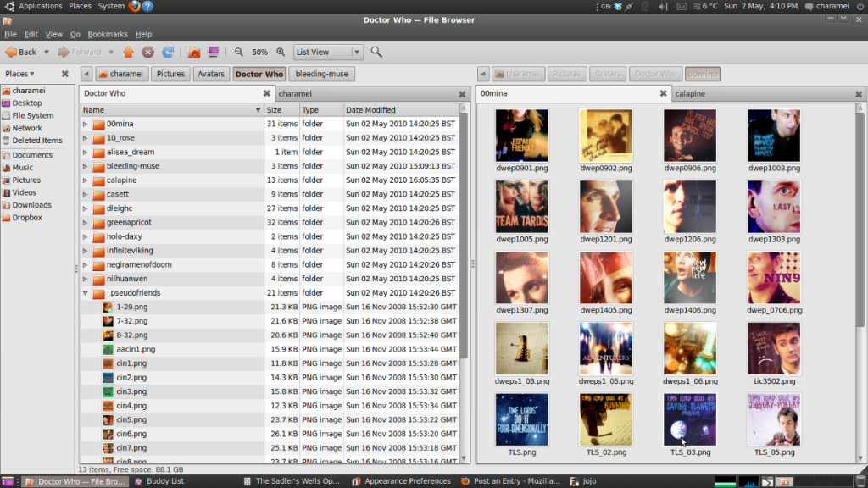Image resolution: width=868 pixels, height=488 pixels.
Task: Expand the calapine folder row
Action: pyautogui.click(x=86, y=180)
